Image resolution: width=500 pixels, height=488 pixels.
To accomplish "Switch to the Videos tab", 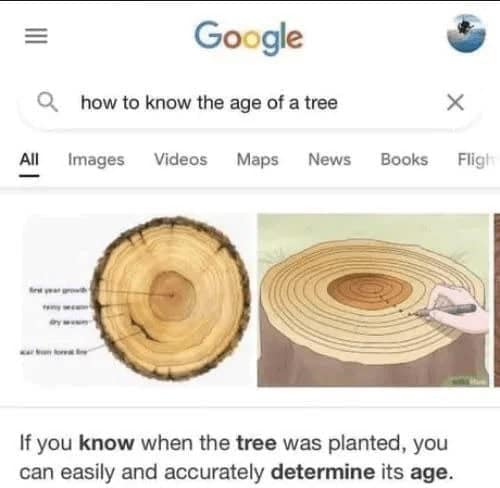I will 181,159.
